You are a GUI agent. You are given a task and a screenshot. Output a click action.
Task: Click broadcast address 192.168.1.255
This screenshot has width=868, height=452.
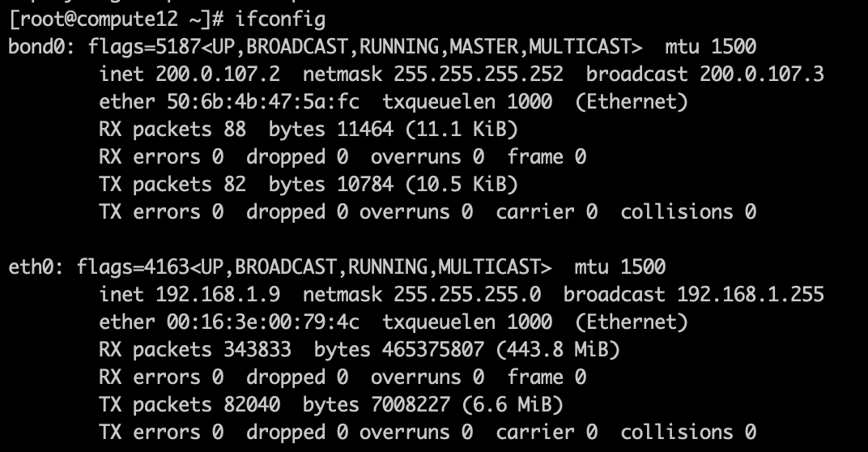[x=751, y=294]
